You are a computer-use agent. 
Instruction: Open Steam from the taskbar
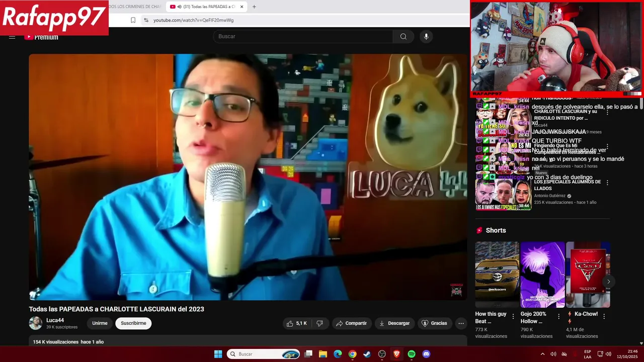(x=367, y=354)
